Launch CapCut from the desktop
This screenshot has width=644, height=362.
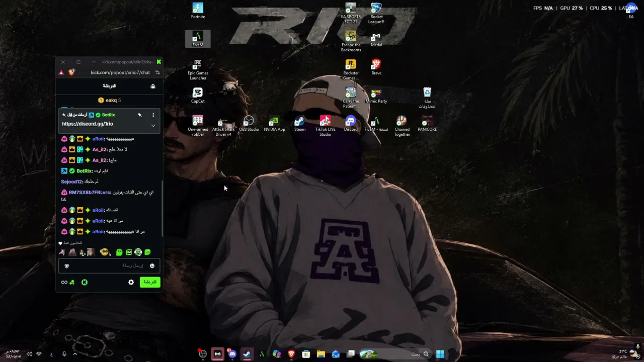pyautogui.click(x=198, y=95)
